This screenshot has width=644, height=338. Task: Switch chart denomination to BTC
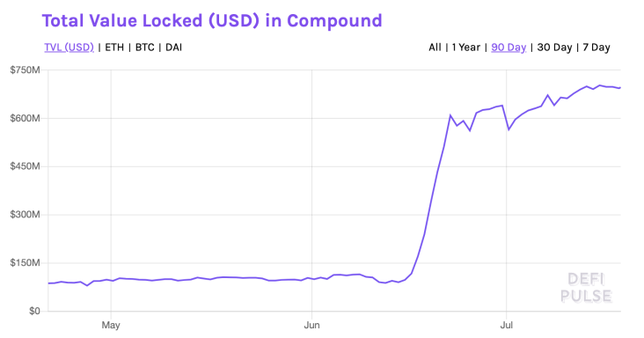click(144, 48)
